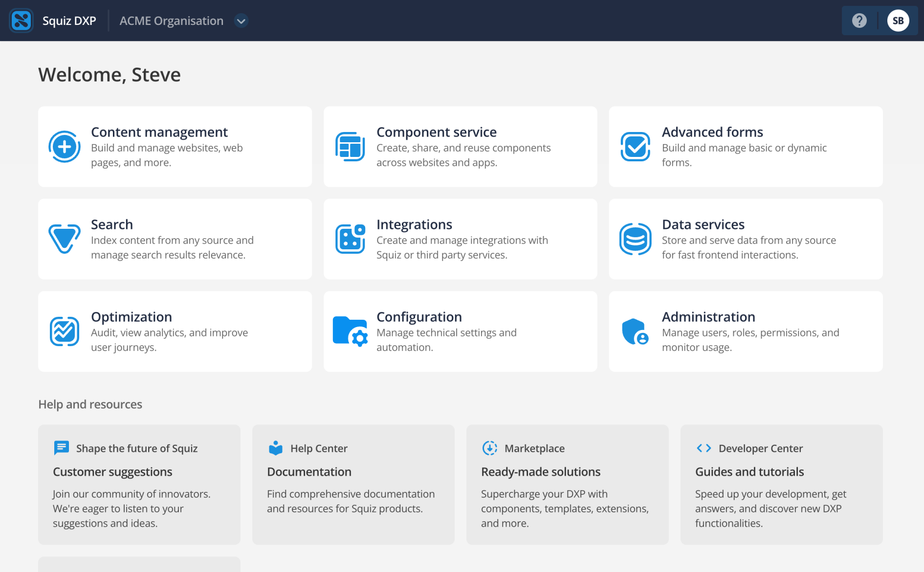Open the Component service heading
The height and width of the screenshot is (572, 924).
pos(437,132)
